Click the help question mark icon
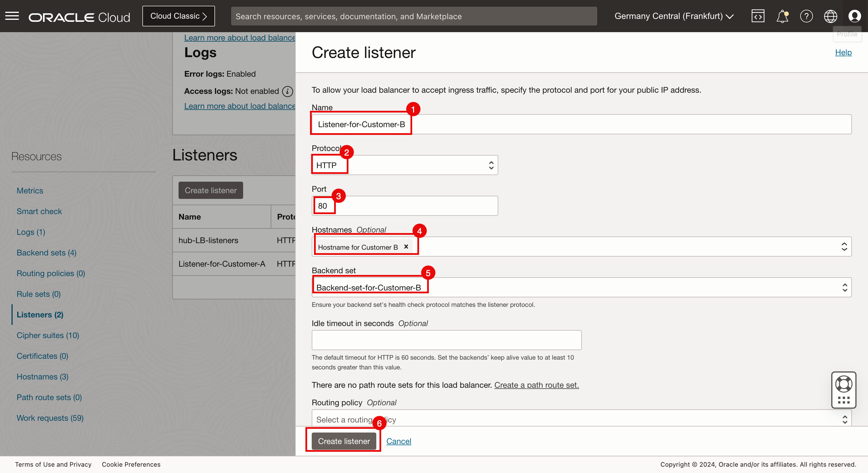Viewport: 868px width, 473px height. 806,16
